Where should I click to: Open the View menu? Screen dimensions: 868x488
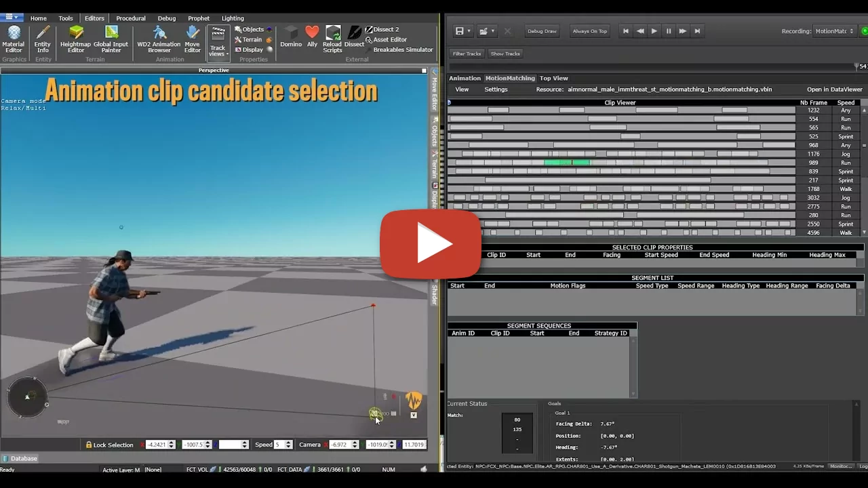click(462, 89)
